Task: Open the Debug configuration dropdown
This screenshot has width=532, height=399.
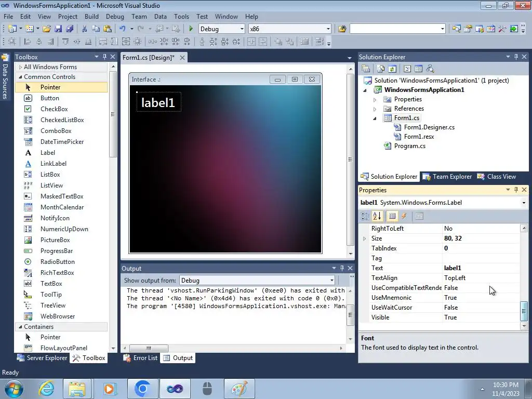Action: (x=242, y=29)
